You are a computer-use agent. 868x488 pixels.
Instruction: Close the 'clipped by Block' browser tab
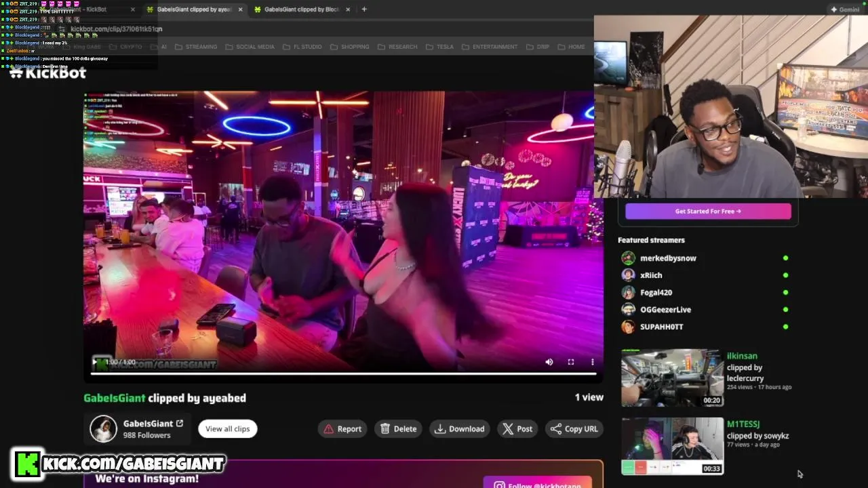coord(348,9)
